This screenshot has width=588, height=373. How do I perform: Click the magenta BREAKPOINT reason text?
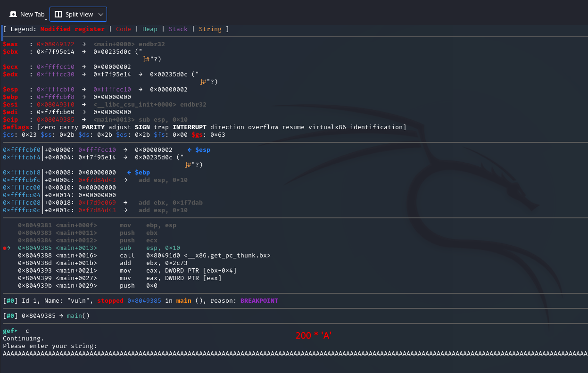259,301
